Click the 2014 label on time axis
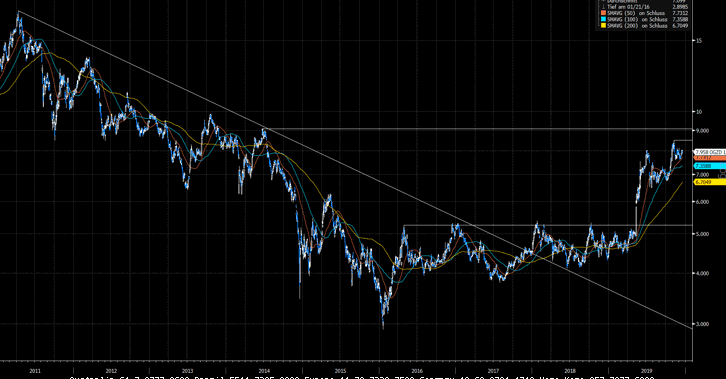 pos(264,371)
